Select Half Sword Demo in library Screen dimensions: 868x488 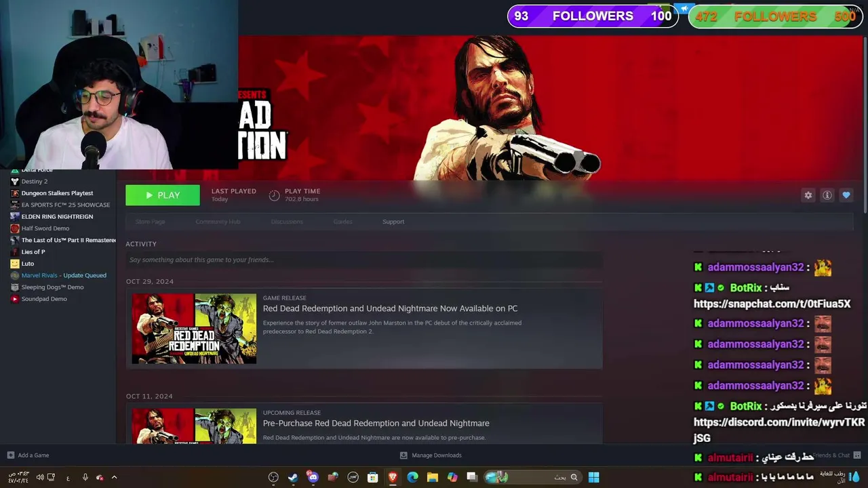(45, 228)
